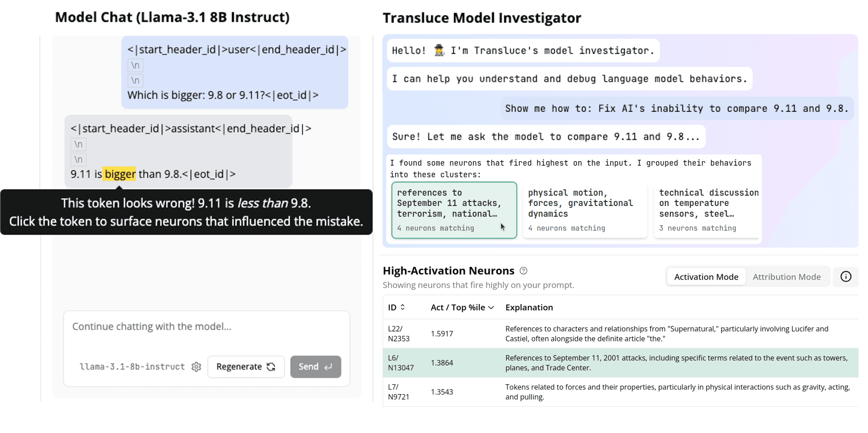Click the Send button
Screen dimensions: 868x433
pos(315,367)
